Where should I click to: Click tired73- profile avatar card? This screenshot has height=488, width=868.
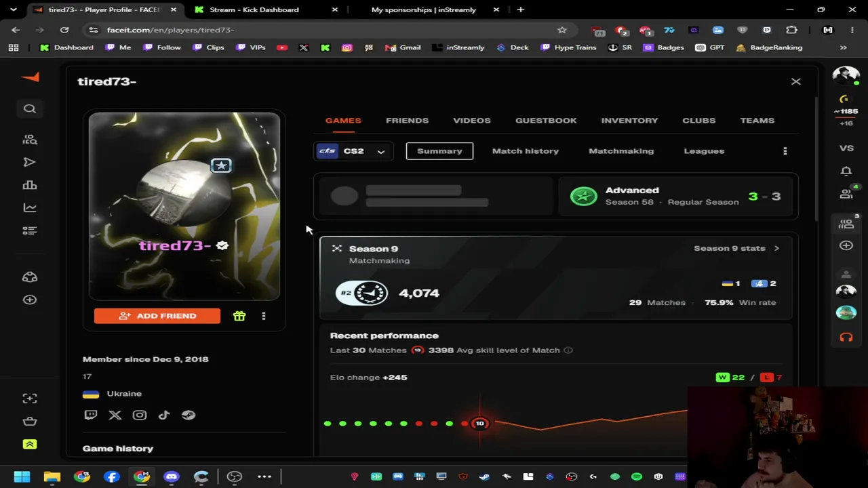[184, 206]
